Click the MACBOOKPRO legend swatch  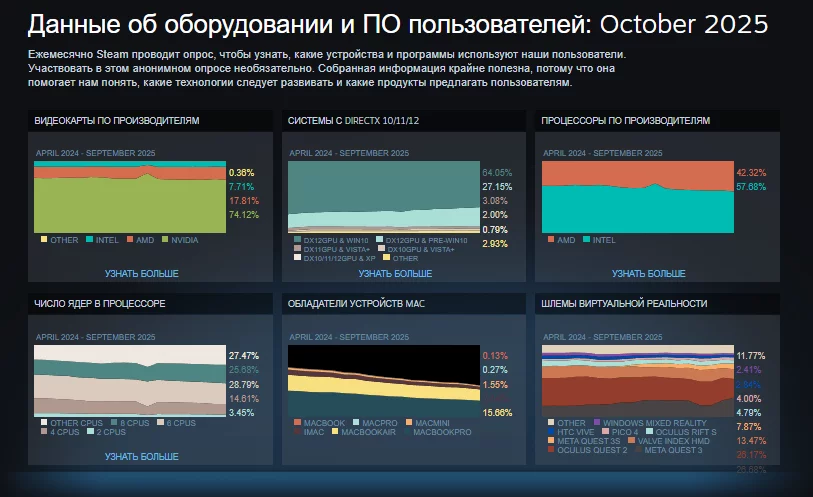(x=407, y=431)
